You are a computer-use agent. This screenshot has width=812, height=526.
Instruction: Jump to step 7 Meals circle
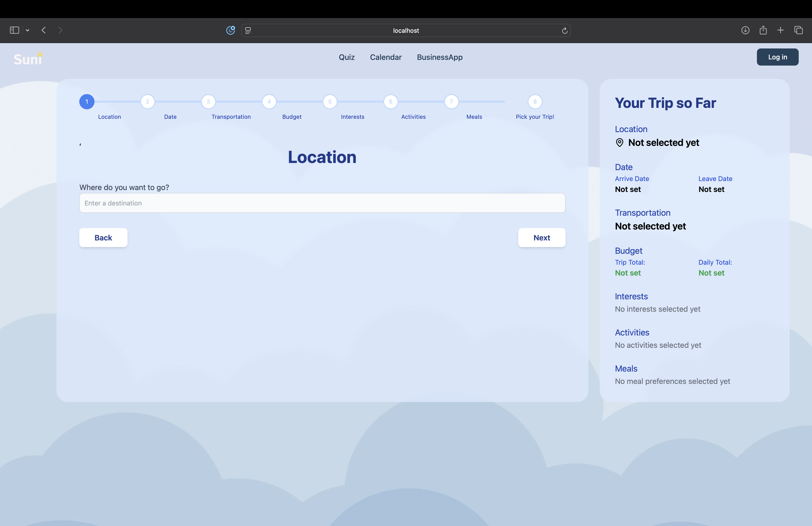click(451, 102)
